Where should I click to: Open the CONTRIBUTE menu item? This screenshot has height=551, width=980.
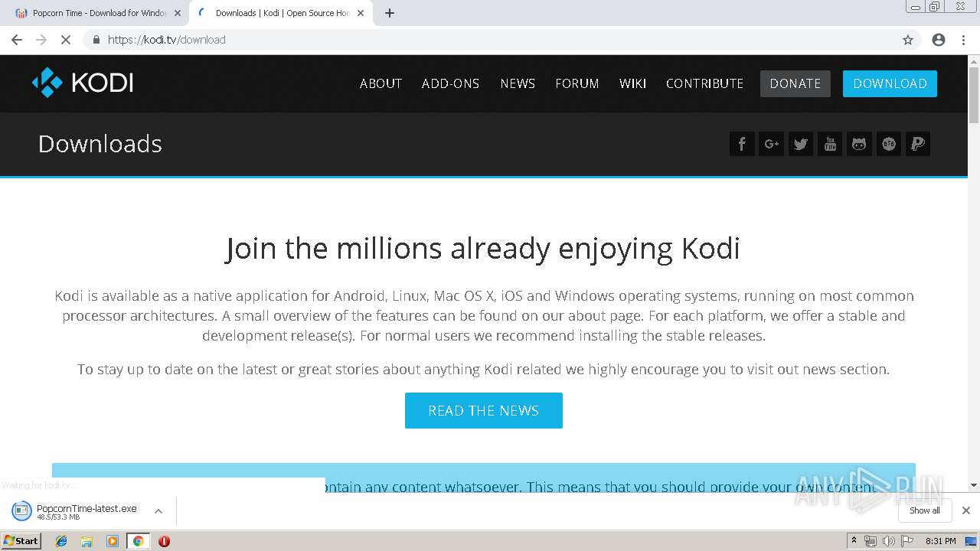704,83
